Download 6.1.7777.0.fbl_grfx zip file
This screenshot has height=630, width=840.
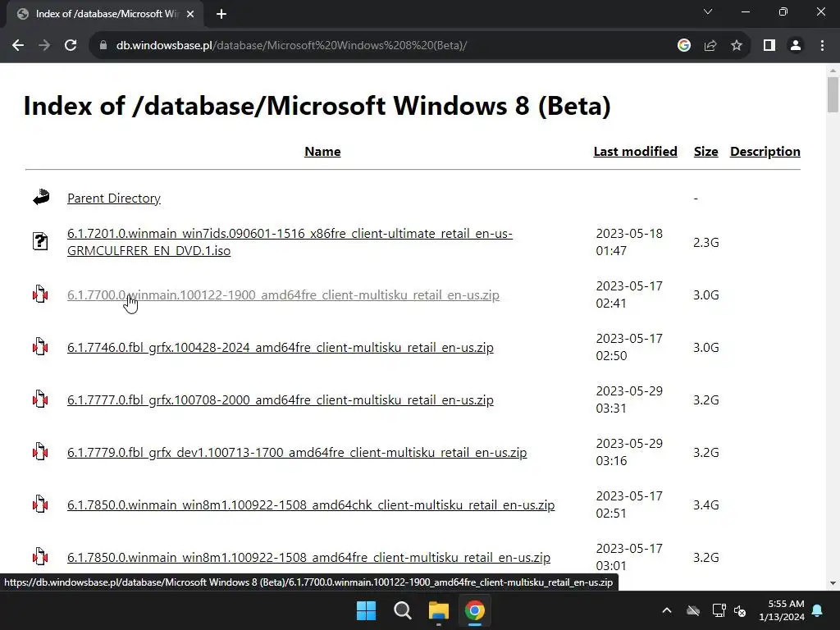coord(281,400)
